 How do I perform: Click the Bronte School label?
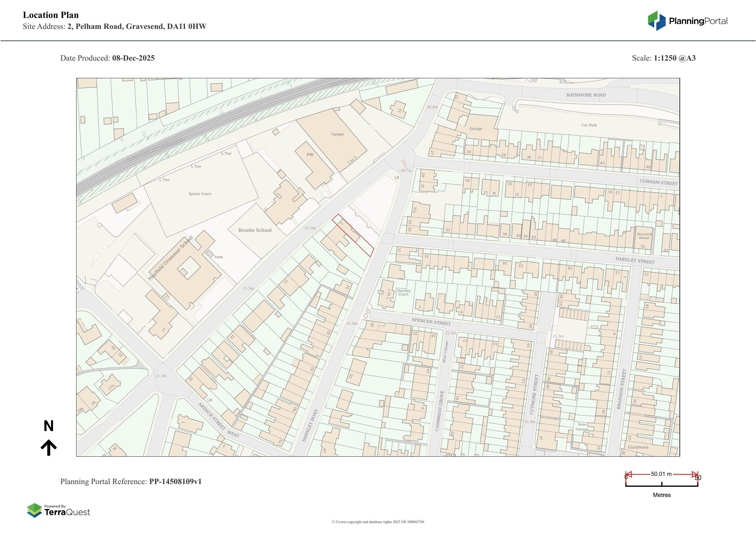pos(255,230)
